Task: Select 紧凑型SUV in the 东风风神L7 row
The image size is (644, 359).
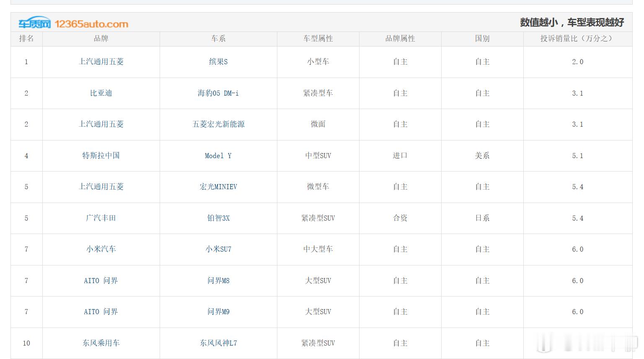Action: [x=318, y=343]
